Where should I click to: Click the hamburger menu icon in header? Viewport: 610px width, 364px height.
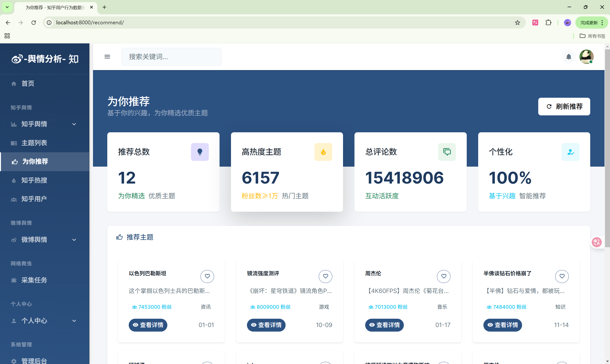(107, 57)
